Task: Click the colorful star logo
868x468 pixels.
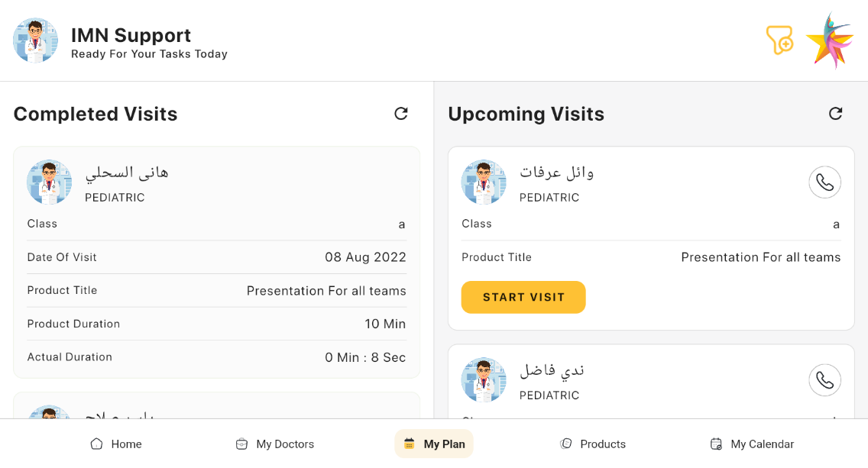Action: tap(831, 41)
